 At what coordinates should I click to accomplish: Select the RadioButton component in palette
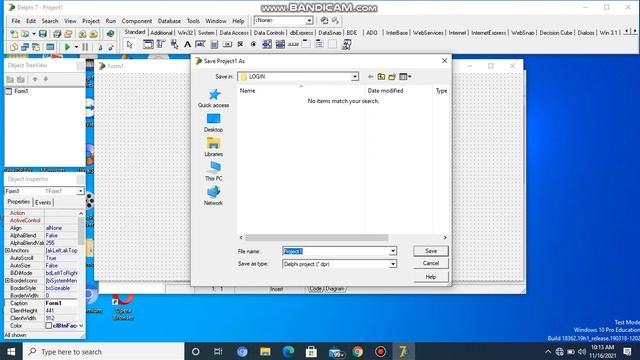253,44
